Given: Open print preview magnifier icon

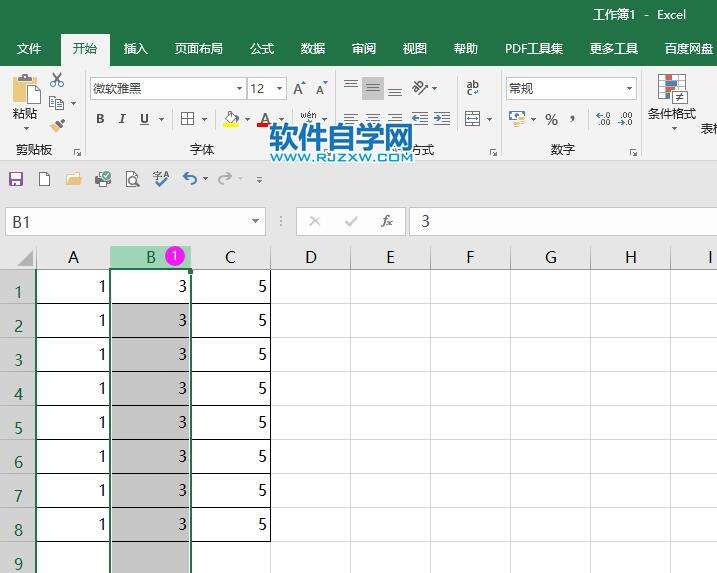Looking at the screenshot, I should click(x=132, y=179).
